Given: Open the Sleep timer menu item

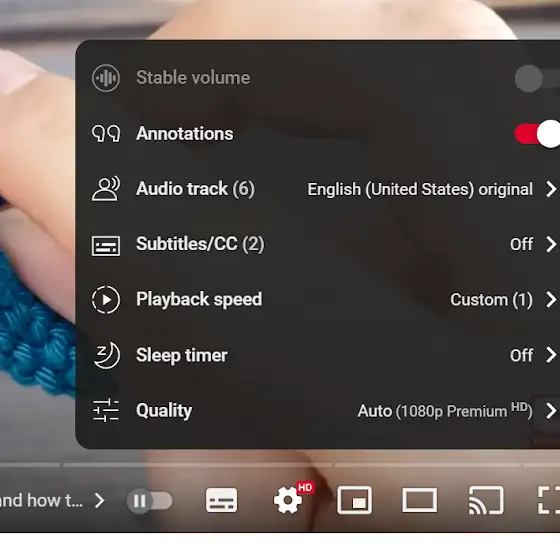Looking at the screenshot, I should (x=318, y=355).
